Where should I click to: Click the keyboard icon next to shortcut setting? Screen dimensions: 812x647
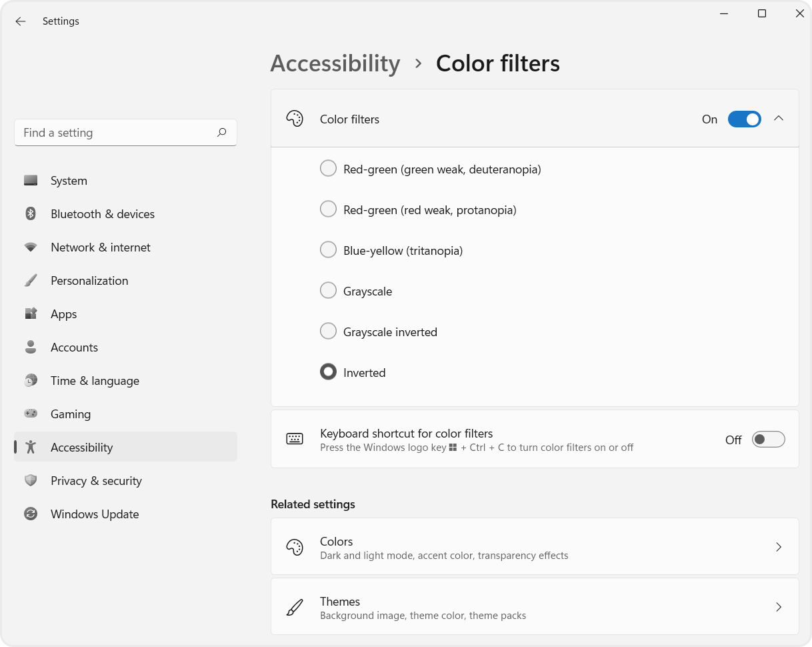(295, 438)
